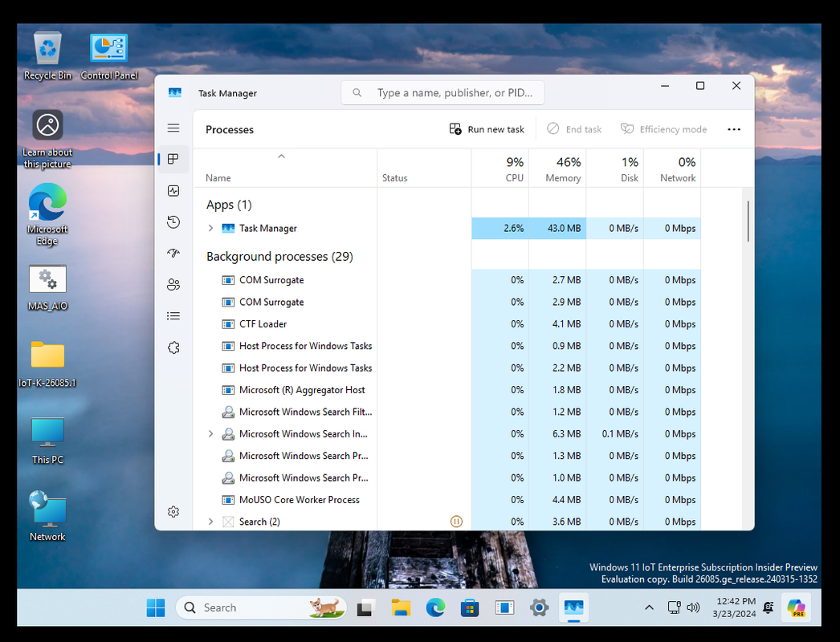Open the Startup apps page icon
This screenshot has width=840, height=642.
coord(173,254)
